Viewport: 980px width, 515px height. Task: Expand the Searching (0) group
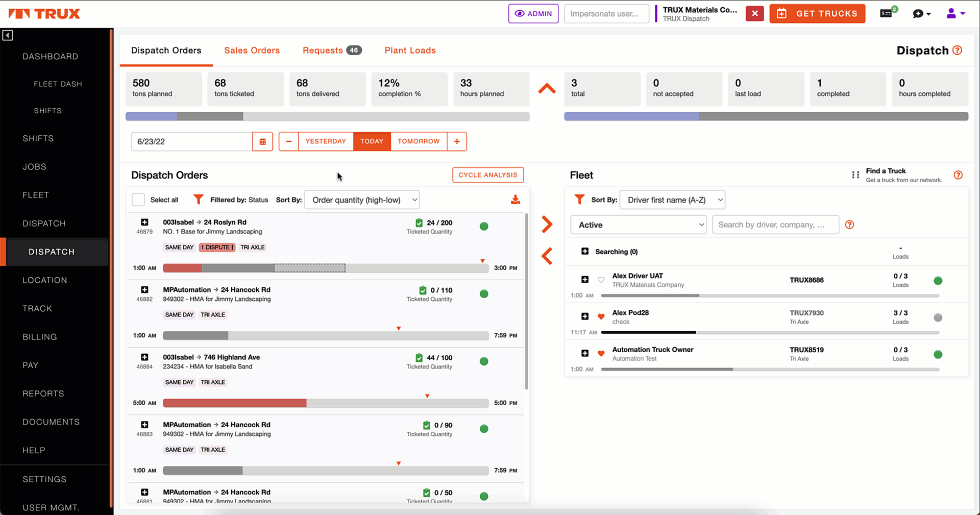point(585,251)
